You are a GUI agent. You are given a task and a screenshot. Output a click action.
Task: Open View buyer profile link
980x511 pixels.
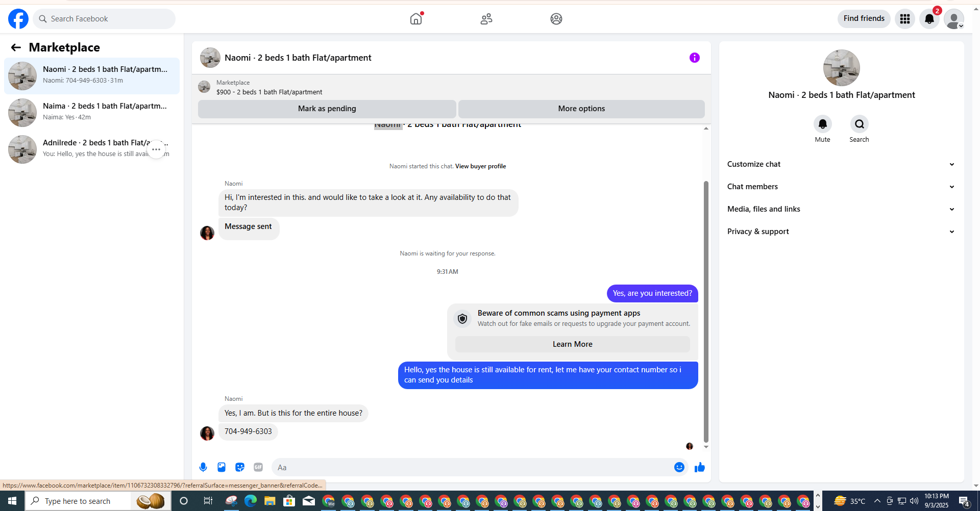click(x=480, y=166)
